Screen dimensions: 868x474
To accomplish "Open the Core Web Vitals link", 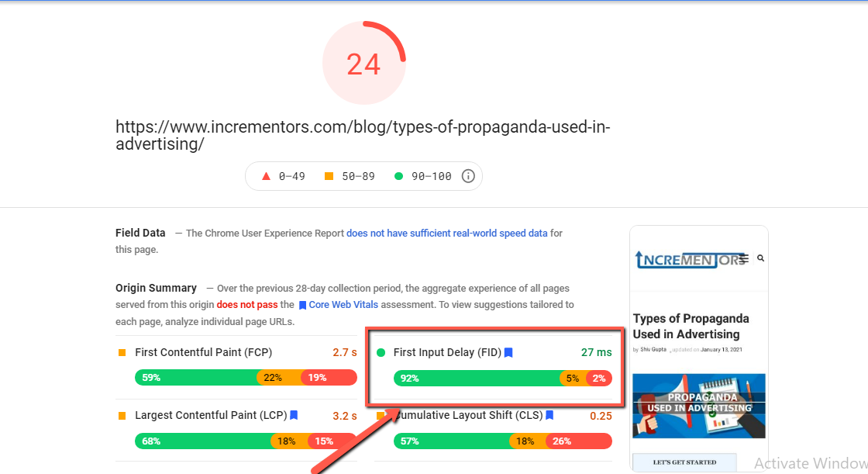I will click(x=343, y=305).
